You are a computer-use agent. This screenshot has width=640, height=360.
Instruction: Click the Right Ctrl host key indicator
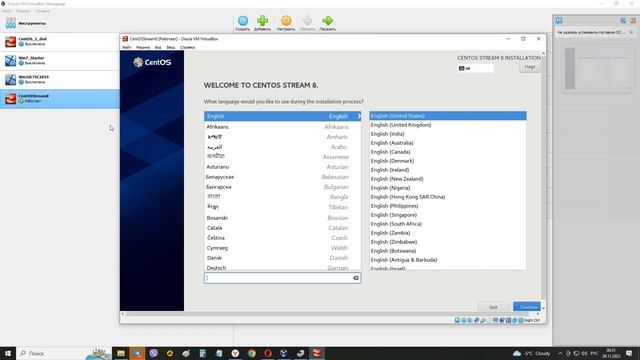pyautogui.click(x=531, y=320)
